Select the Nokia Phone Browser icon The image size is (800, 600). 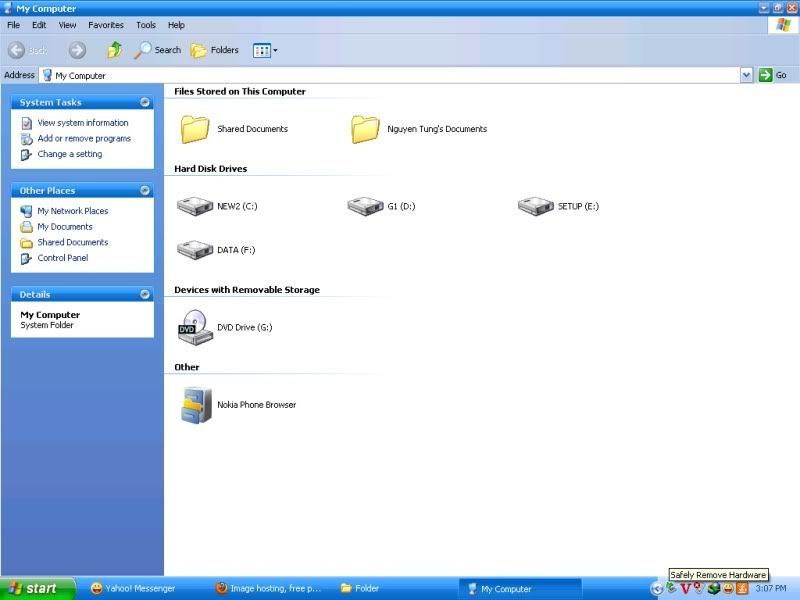pyautogui.click(x=196, y=405)
